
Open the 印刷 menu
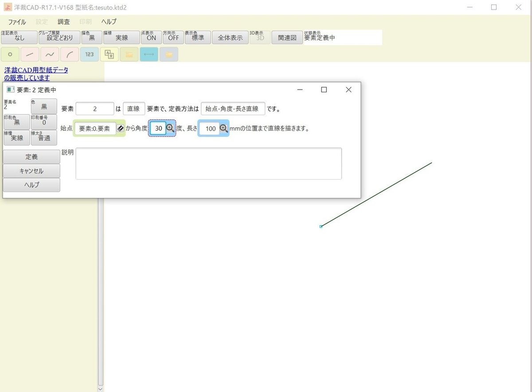(86, 22)
